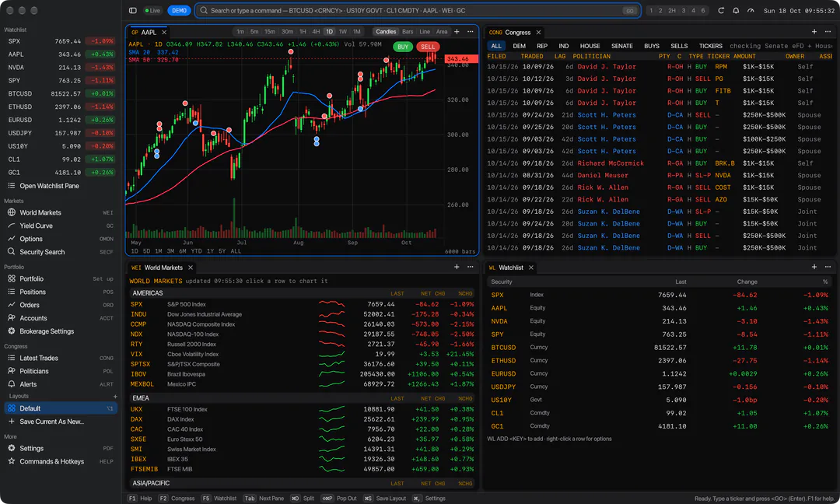Click Split shortcut in bottom bar
Image resolution: width=840 pixels, height=504 pixels.
[x=303, y=498]
